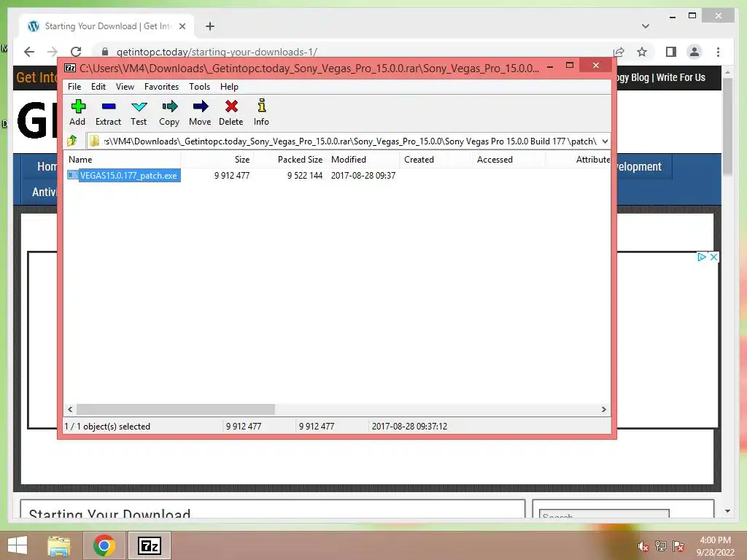Open the Favorites menu
This screenshot has height=560, width=747.
[x=161, y=87]
